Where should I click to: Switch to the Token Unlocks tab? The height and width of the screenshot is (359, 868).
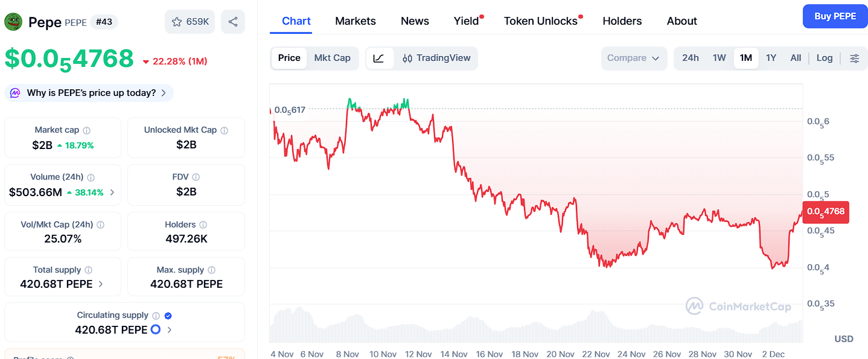point(541,21)
